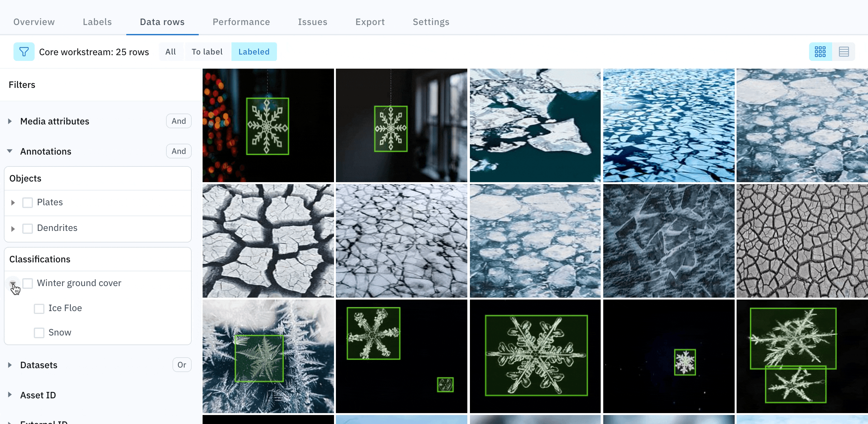
Task: Open the cracked white dry ground thumbnail
Action: tap(268, 241)
